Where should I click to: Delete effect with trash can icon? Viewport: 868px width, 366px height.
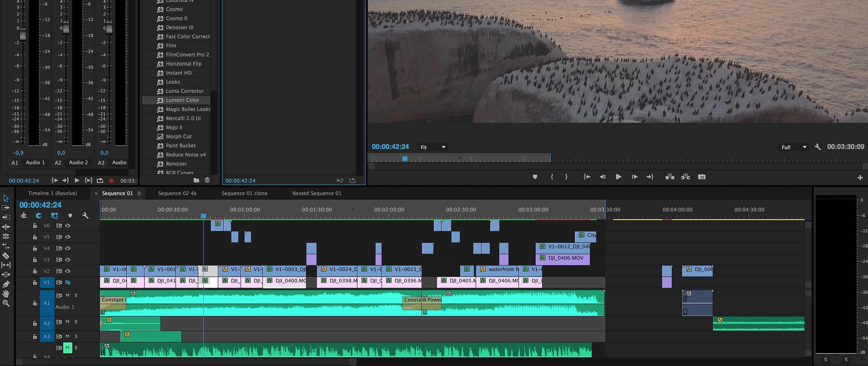tap(207, 180)
